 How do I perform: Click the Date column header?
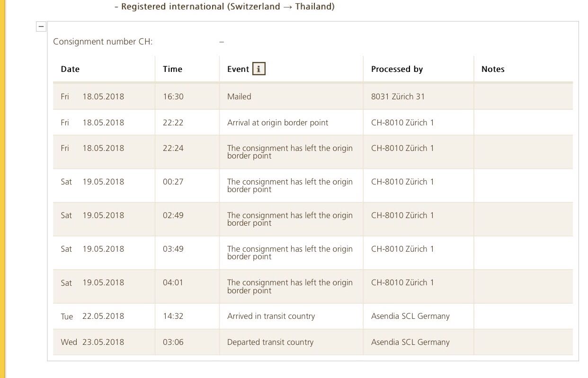[x=70, y=69]
